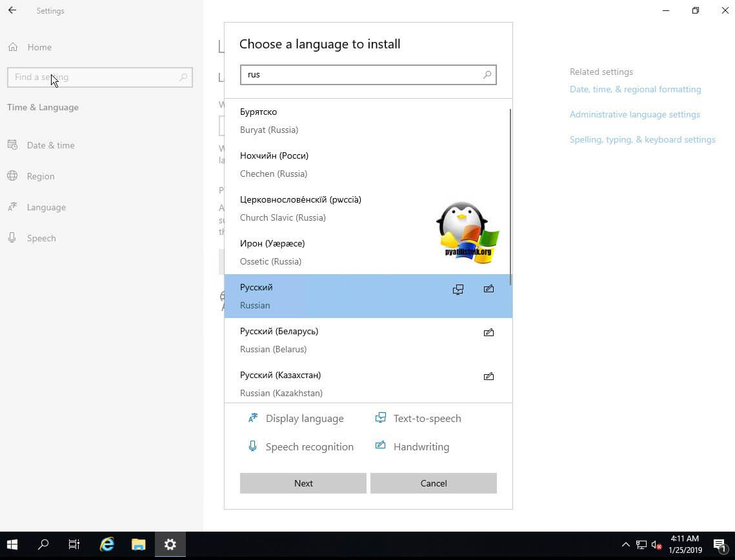The image size is (735, 560).
Task: Cancel the language install dialog
Action: coord(433,483)
